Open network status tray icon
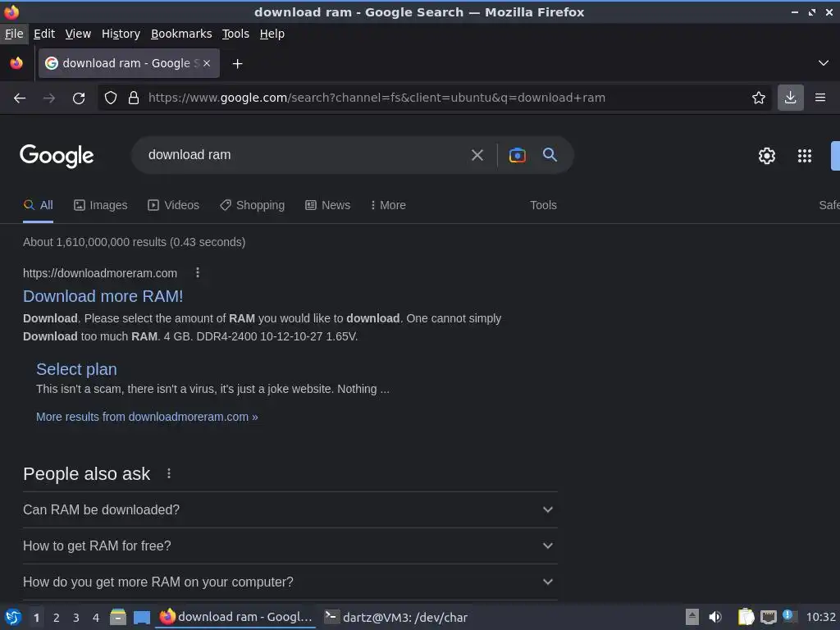840x630 pixels. point(768,617)
